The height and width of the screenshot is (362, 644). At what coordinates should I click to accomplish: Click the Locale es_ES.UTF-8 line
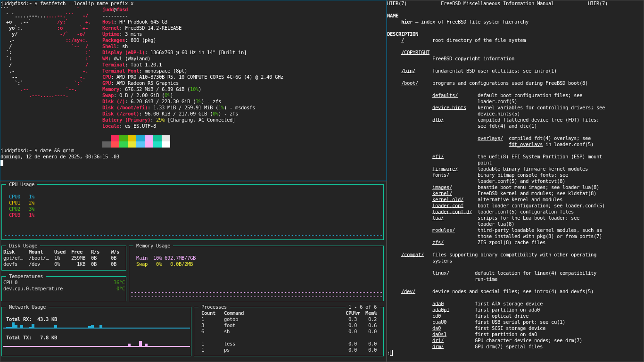129,126
